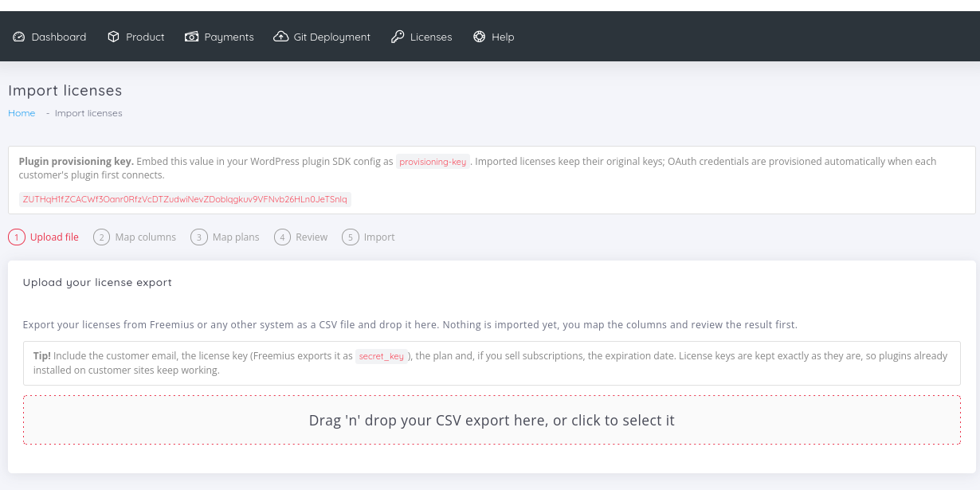Click the Dashboard gauge icon
980x490 pixels.
19,37
